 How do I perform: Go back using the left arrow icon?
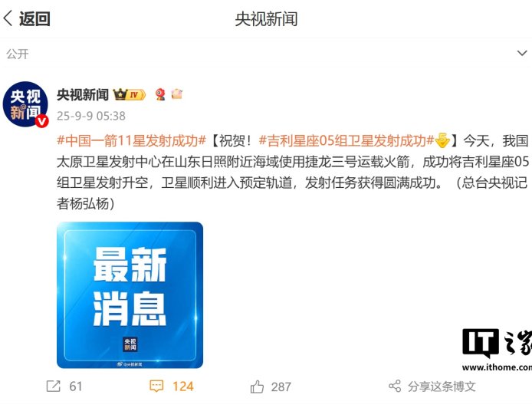[8, 18]
